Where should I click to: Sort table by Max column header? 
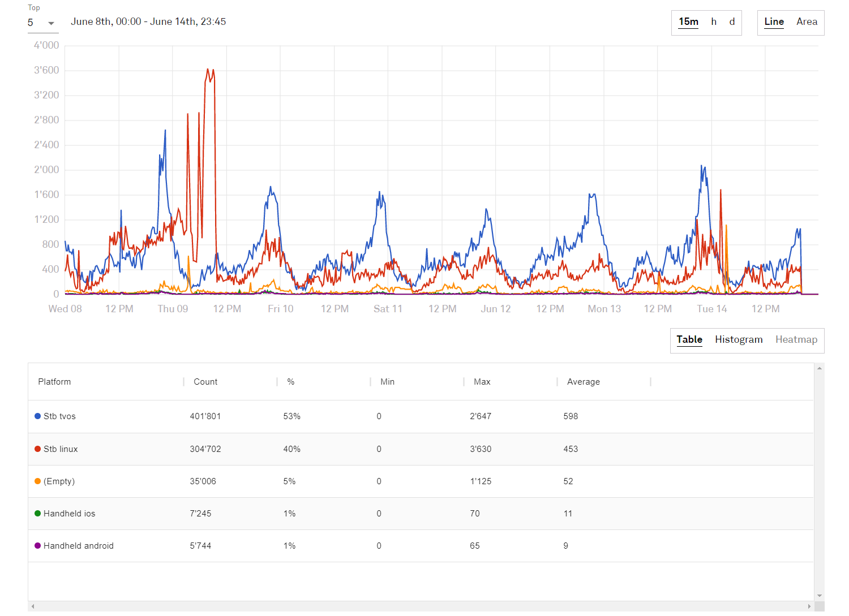tap(482, 382)
